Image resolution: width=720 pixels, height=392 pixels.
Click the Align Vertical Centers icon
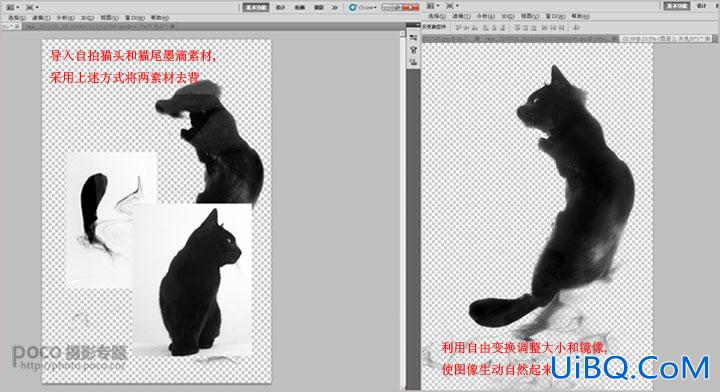pos(466,28)
